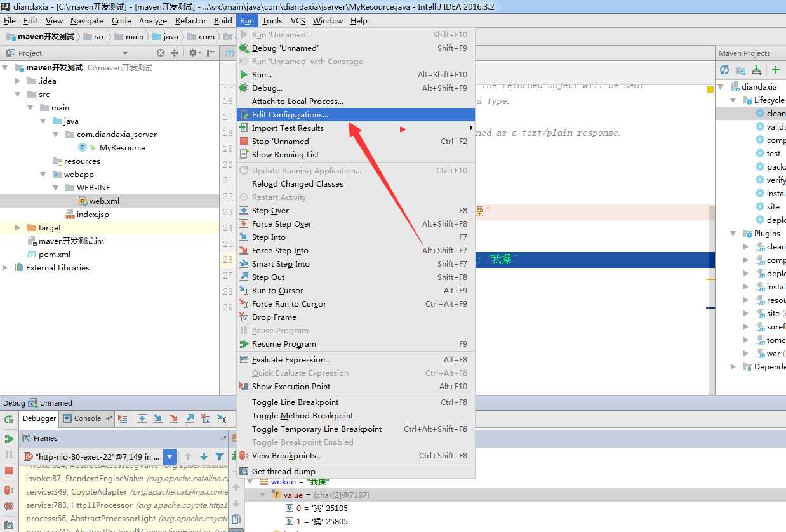Image resolution: width=786 pixels, height=532 pixels.
Task: Open thread selector dropdown http-nio-80-exec-22
Action: click(x=170, y=456)
